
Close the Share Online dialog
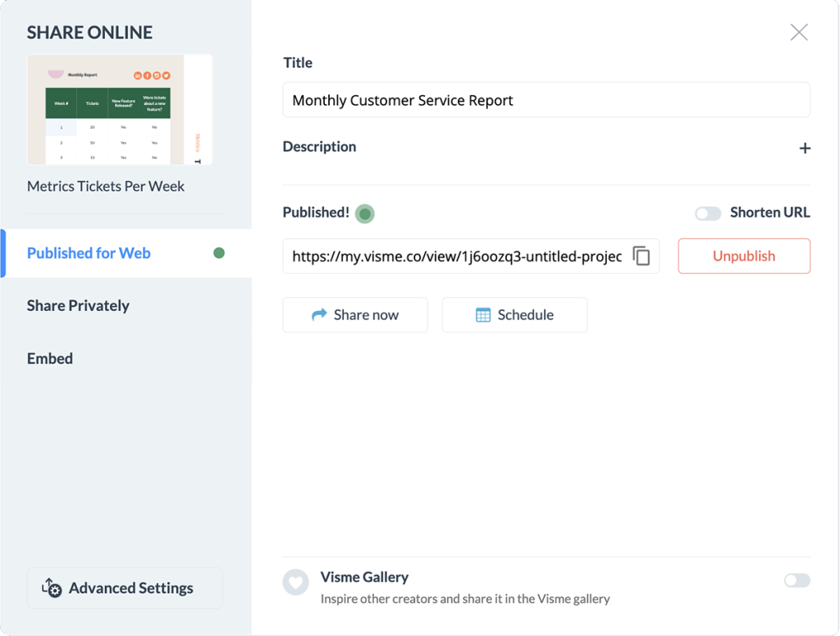(799, 32)
